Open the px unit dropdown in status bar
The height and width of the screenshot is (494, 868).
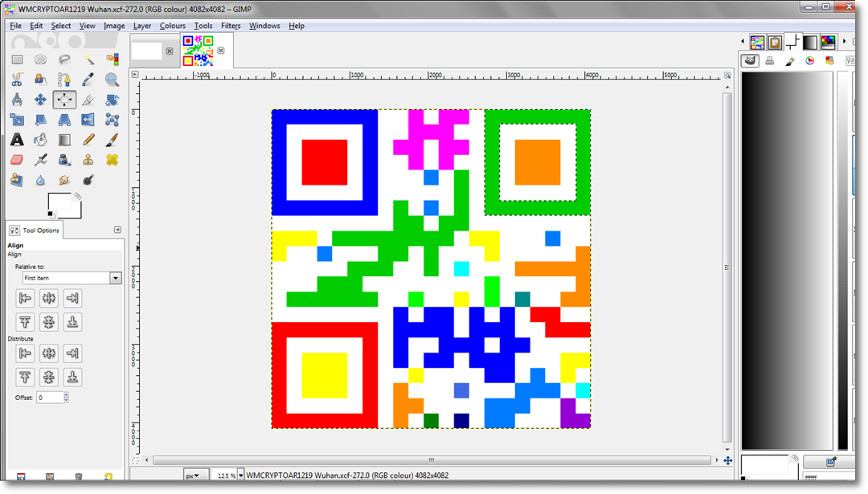196,476
